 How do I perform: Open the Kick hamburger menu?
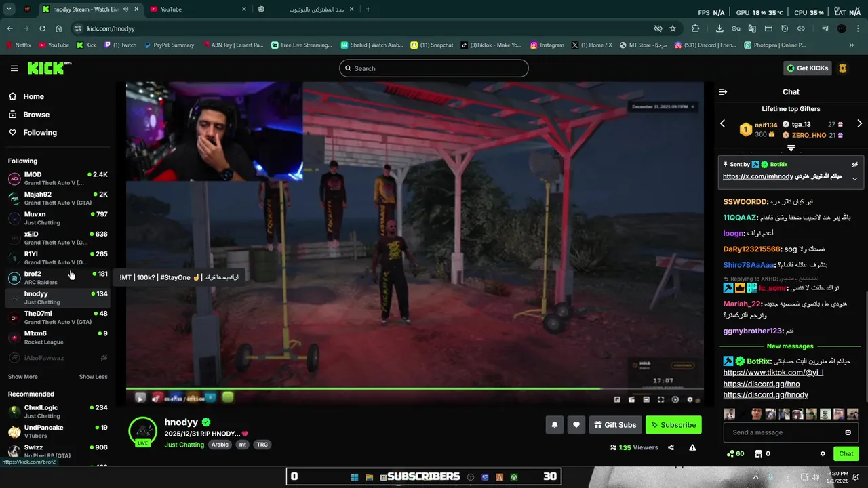(14, 68)
